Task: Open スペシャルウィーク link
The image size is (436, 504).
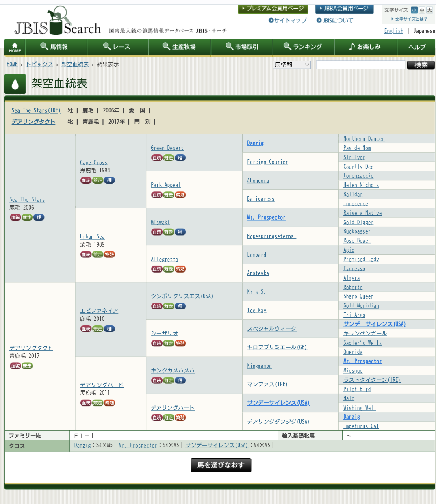Action: (271, 329)
